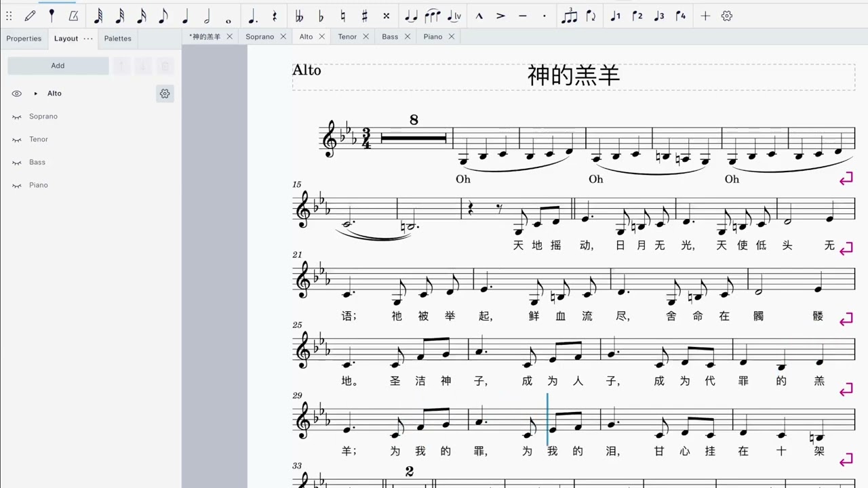The image size is (868, 488).
Task: Add a tie between notes
Action: 410,16
